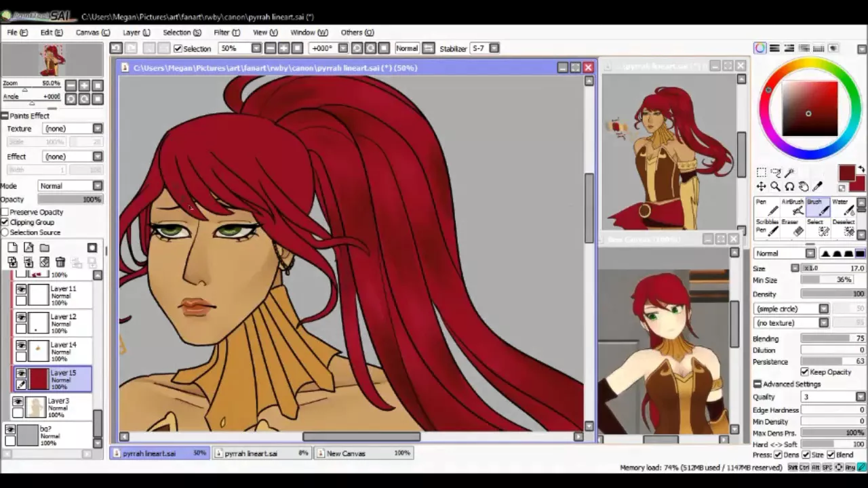Image resolution: width=868 pixels, height=488 pixels.
Task: Hide Layer 11 with its eye icon
Action: pos(21,289)
